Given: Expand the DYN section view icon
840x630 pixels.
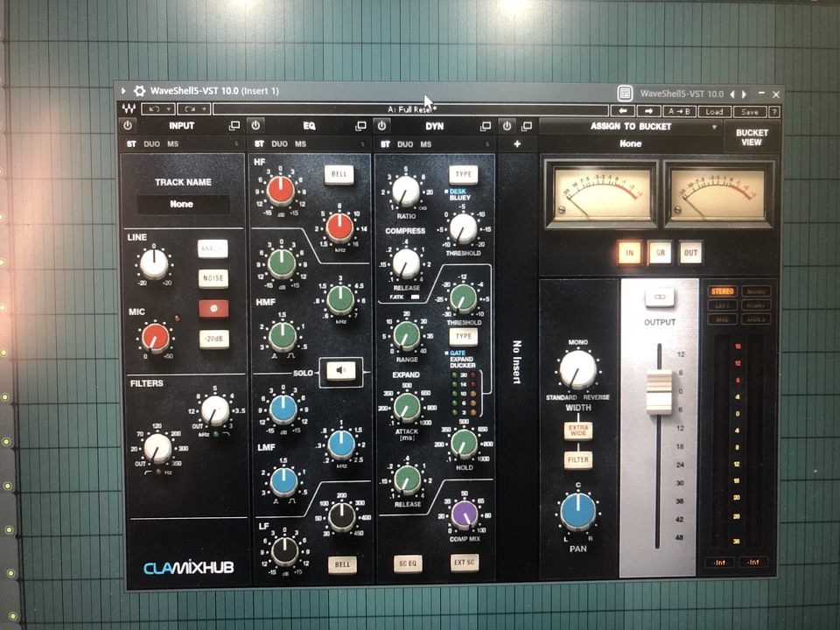Looking at the screenshot, I should [x=486, y=126].
